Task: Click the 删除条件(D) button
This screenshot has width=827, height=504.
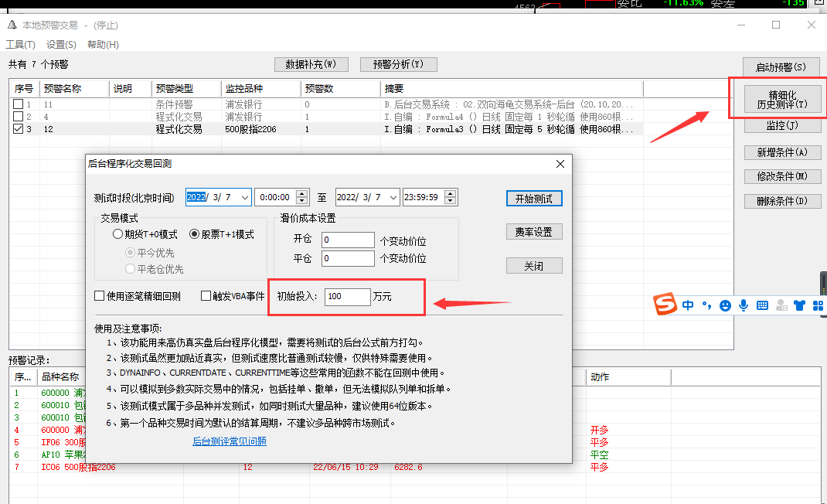Action: coord(782,201)
